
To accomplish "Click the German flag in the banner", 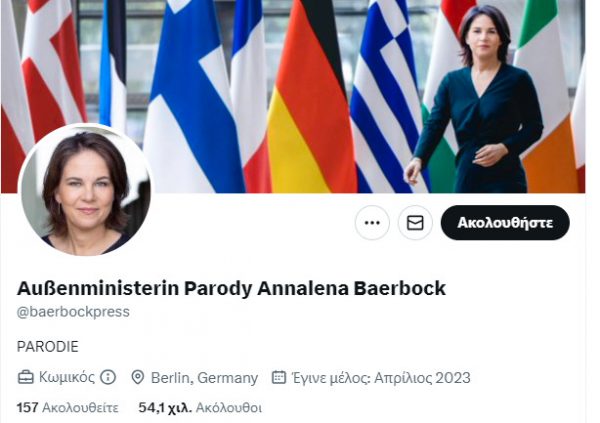I will (312, 96).
